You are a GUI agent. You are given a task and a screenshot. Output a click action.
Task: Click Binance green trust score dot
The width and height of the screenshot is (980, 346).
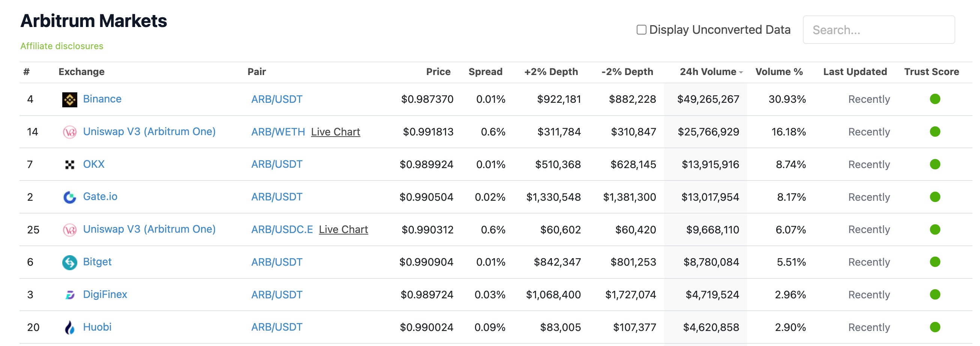point(935,99)
